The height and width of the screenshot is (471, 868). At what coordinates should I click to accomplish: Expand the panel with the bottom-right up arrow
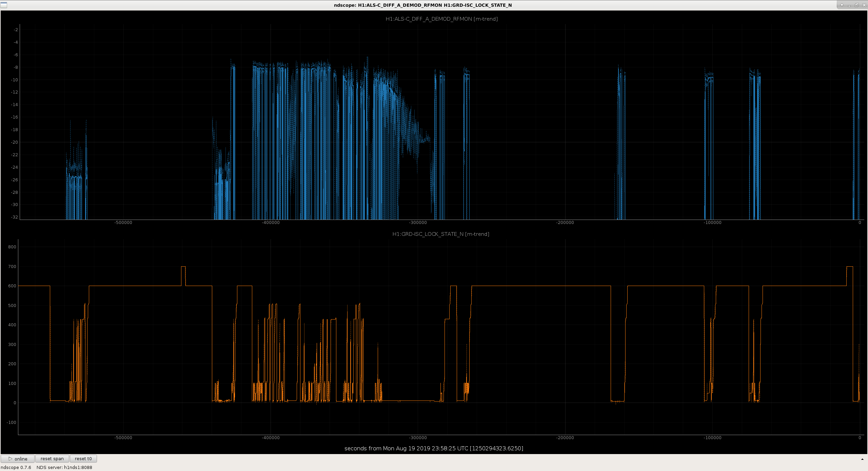862,459
